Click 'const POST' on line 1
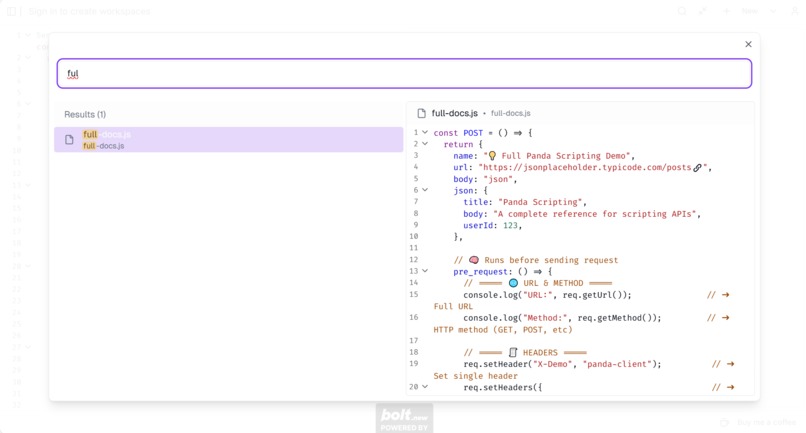 click(x=458, y=133)
